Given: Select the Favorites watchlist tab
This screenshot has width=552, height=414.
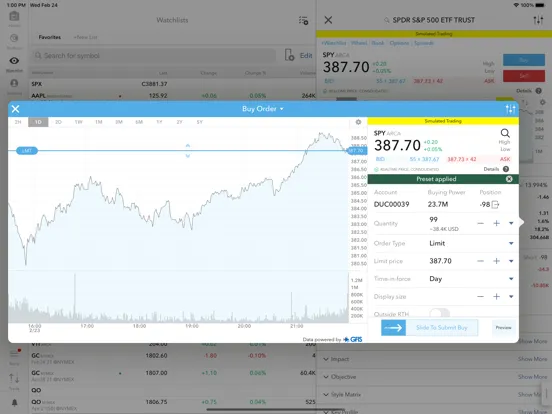Looking at the screenshot, I should [x=50, y=37].
